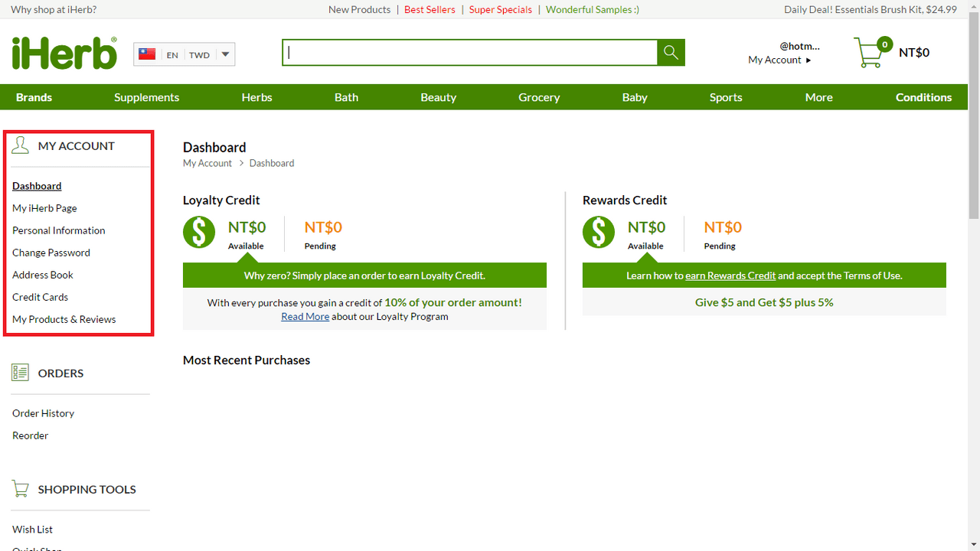Open Best Sellers link
980x551 pixels.
(430, 10)
